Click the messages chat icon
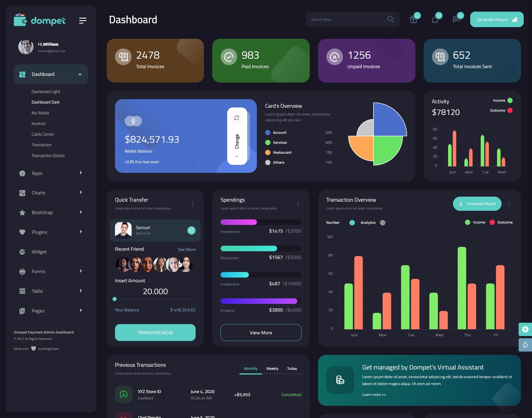The image size is (532, 418). (x=456, y=19)
